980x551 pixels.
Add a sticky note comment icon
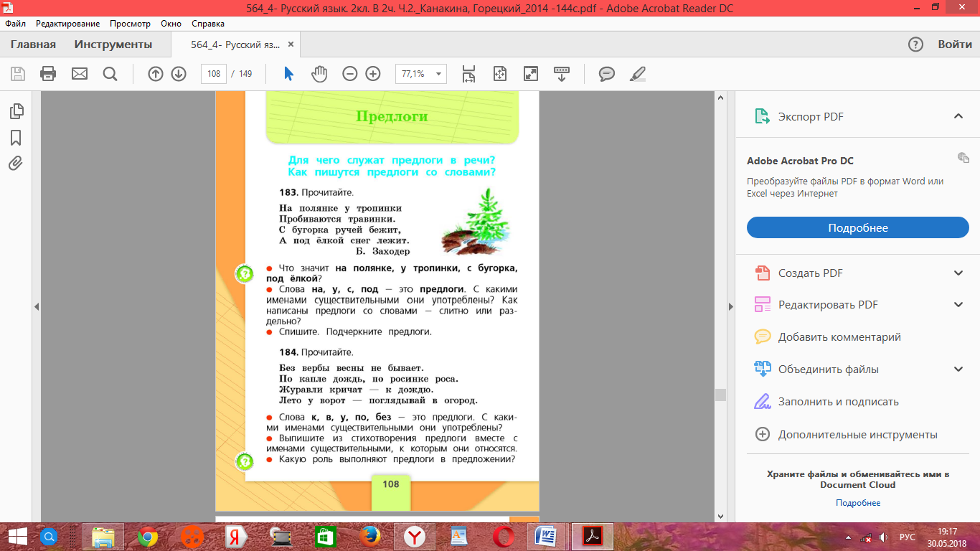point(607,73)
